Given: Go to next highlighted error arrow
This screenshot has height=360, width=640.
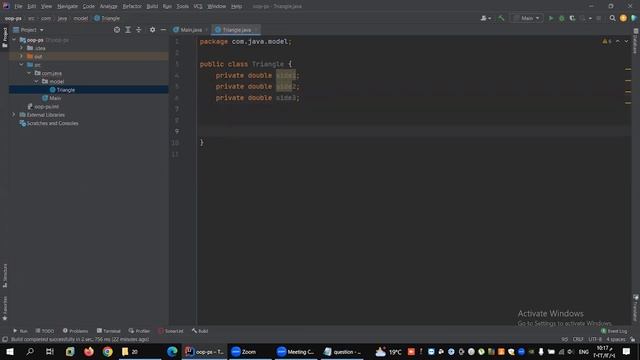Looking at the screenshot, I should coord(626,41).
